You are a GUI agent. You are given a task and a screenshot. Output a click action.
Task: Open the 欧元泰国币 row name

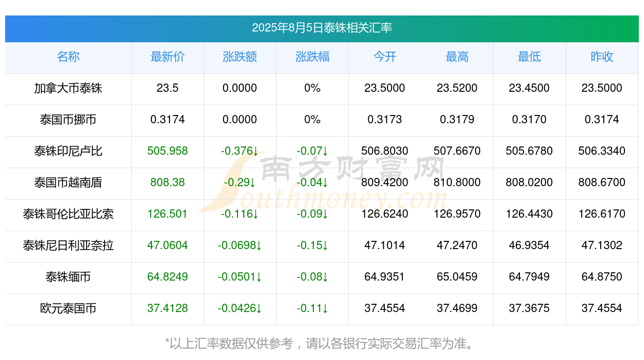(68, 308)
